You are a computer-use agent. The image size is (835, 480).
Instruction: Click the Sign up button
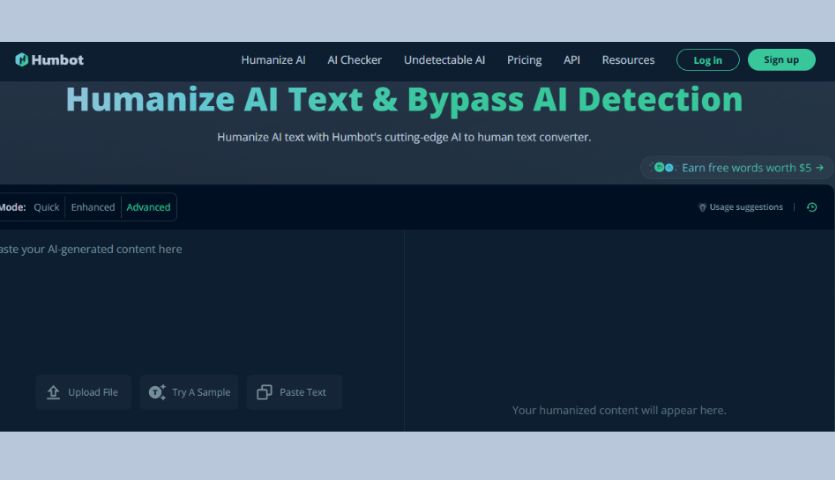[781, 60]
